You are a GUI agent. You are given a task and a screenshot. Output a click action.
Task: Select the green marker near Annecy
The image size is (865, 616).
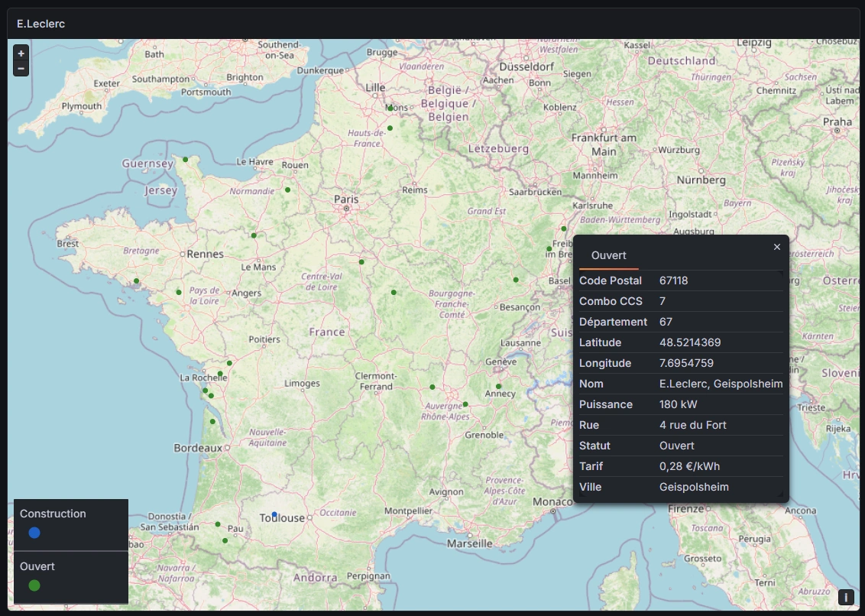[498, 387]
